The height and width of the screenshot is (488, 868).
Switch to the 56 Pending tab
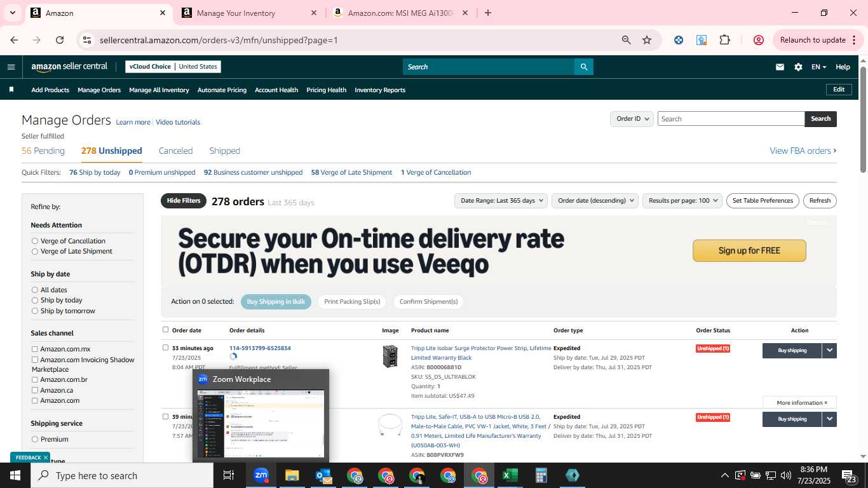tap(43, 151)
